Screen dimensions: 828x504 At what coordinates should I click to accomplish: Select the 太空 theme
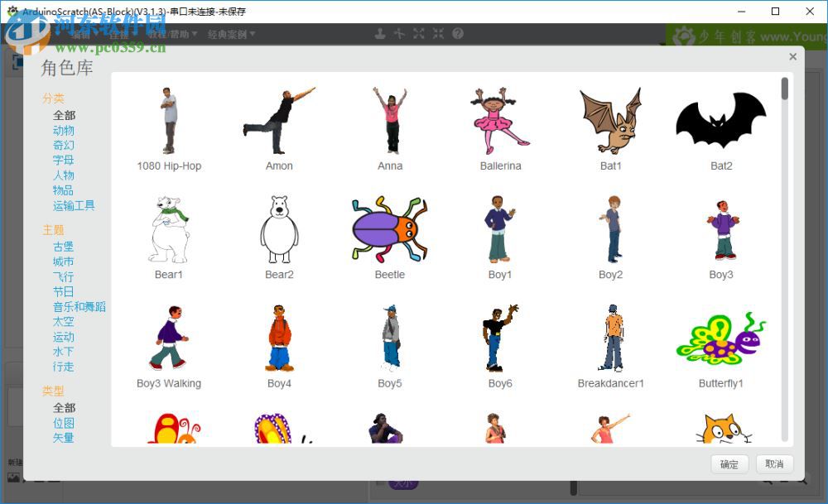[x=64, y=321]
